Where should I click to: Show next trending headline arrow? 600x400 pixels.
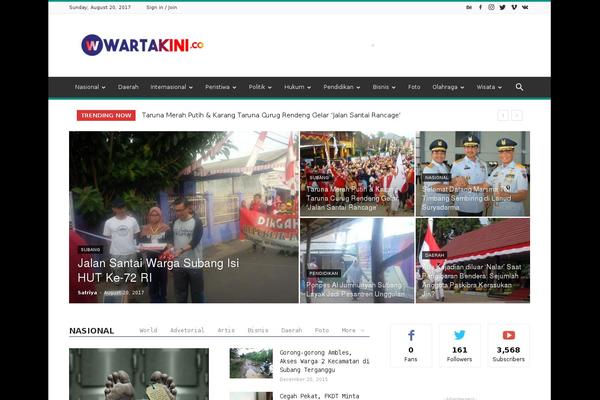point(517,115)
